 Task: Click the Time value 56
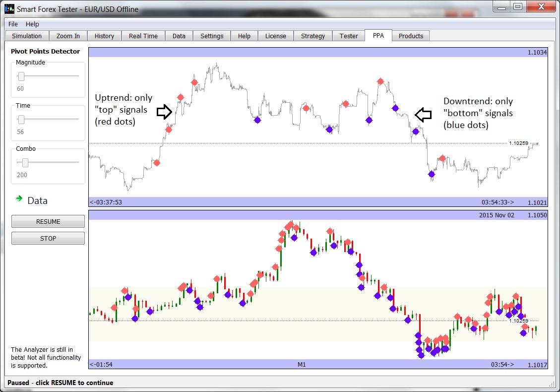20,132
